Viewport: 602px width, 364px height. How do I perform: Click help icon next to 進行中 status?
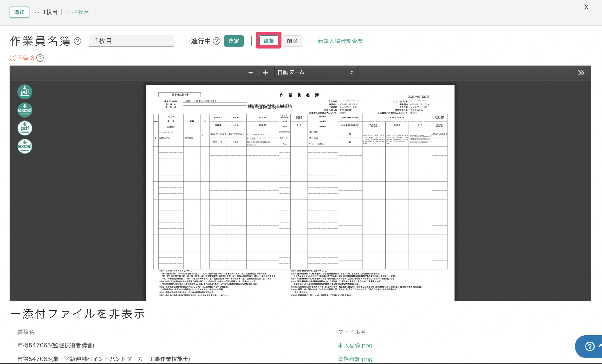[216, 41]
